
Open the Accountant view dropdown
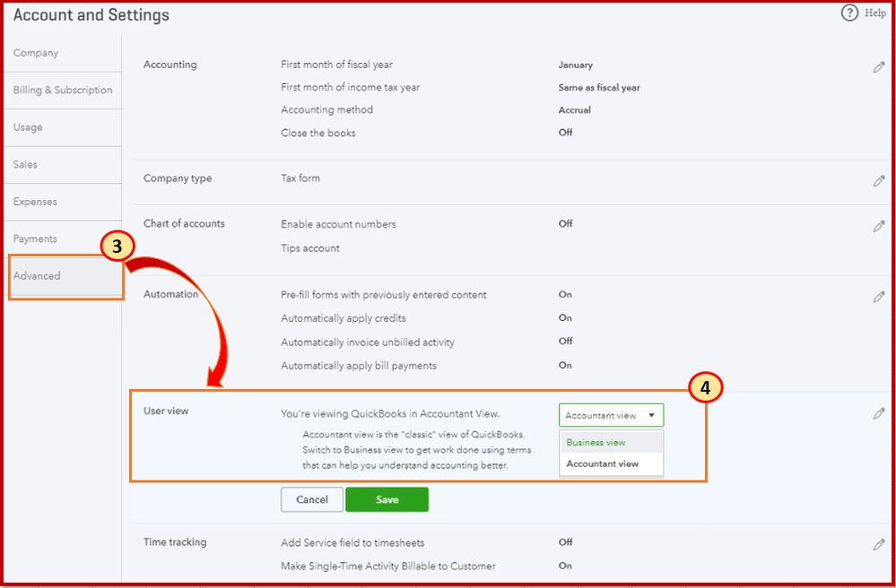tap(611, 416)
